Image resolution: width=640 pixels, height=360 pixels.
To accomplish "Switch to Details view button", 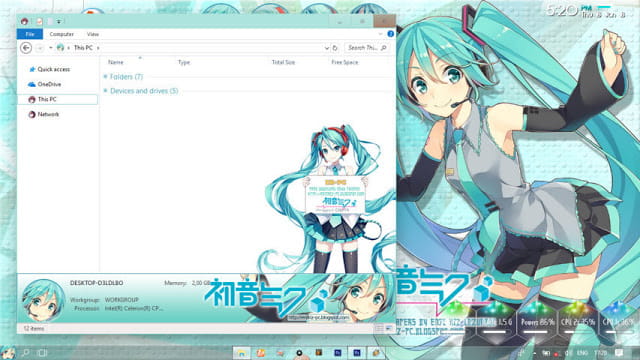I will pyautogui.click(x=380, y=329).
